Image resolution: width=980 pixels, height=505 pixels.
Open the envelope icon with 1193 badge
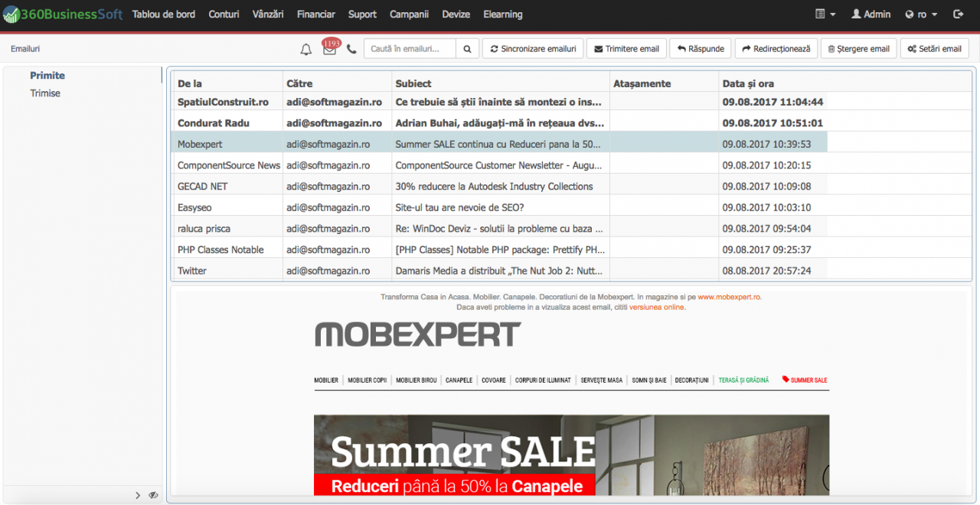coord(330,48)
